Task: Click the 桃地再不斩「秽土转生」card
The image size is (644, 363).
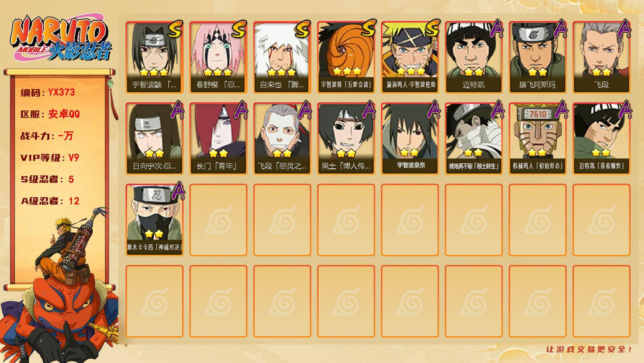Action: pos(474,139)
